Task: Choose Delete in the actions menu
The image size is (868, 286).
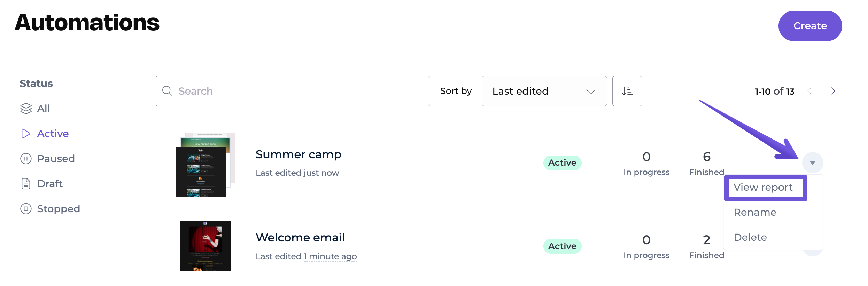Action: pos(750,238)
